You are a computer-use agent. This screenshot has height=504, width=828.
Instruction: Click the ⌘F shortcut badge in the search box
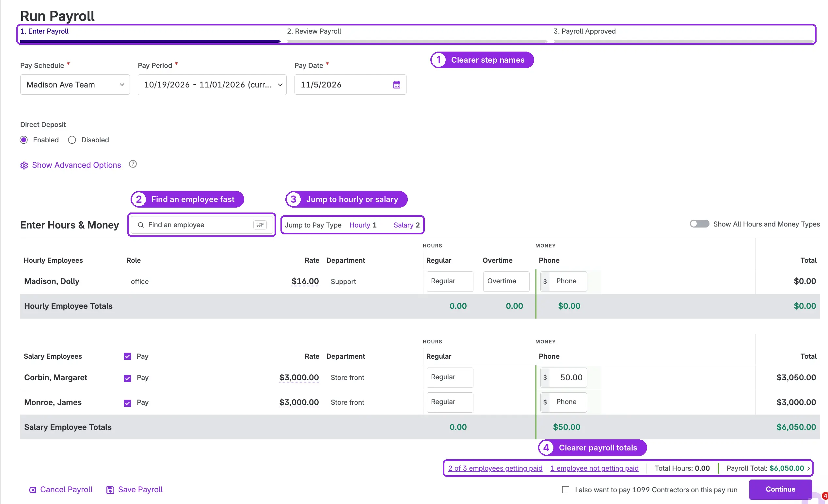pos(260,225)
